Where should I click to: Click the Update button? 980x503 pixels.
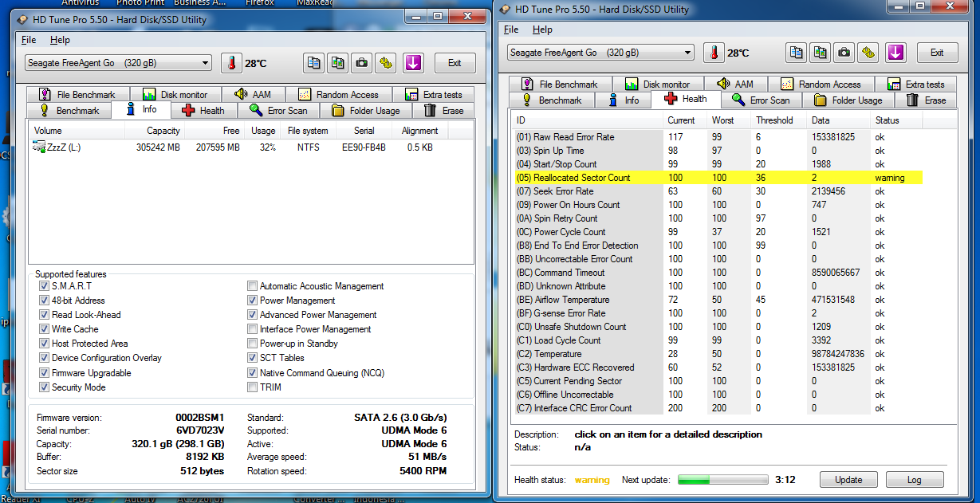click(x=848, y=480)
